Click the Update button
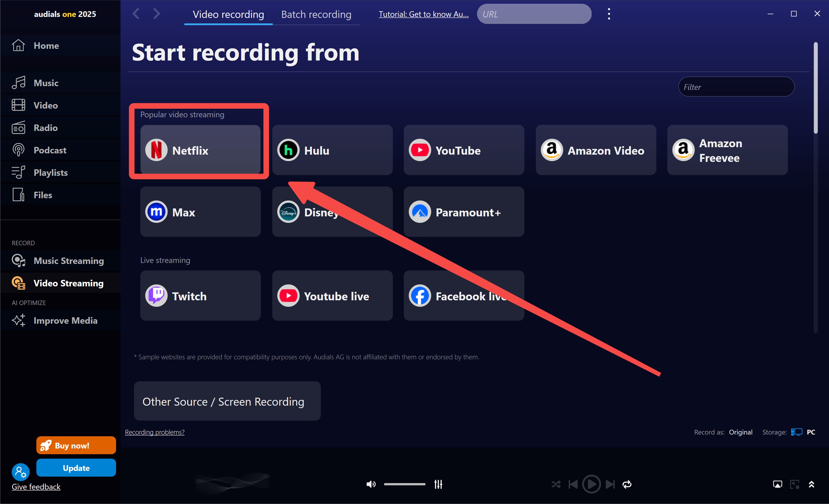829x504 pixels. [76, 468]
